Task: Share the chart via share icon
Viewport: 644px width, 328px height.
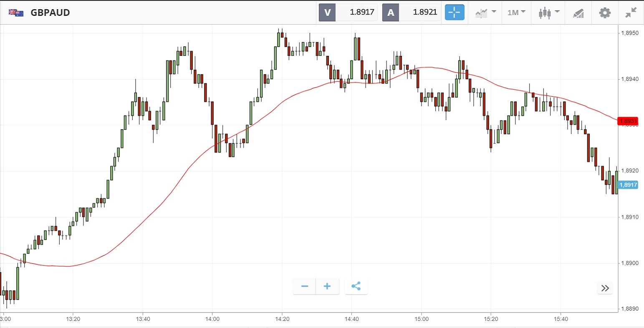Action: click(x=356, y=286)
